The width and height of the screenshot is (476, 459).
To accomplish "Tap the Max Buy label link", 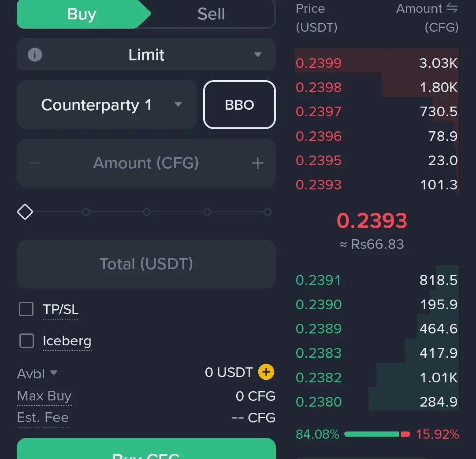I will tap(44, 396).
